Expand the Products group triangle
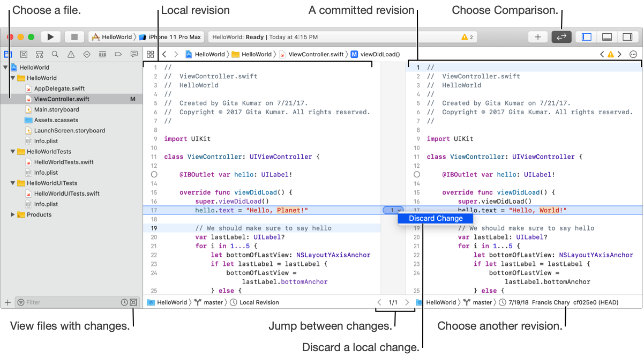The image size is (644, 357). coord(13,214)
